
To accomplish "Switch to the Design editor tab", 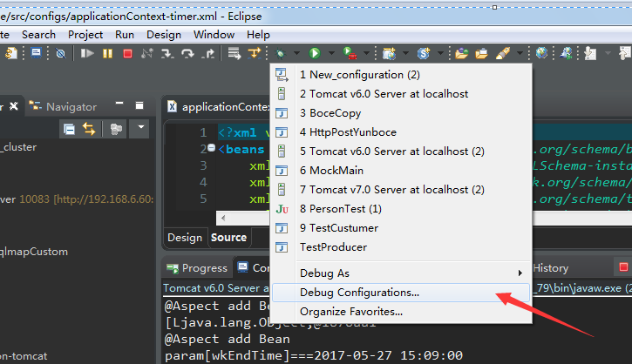I will pos(185,238).
